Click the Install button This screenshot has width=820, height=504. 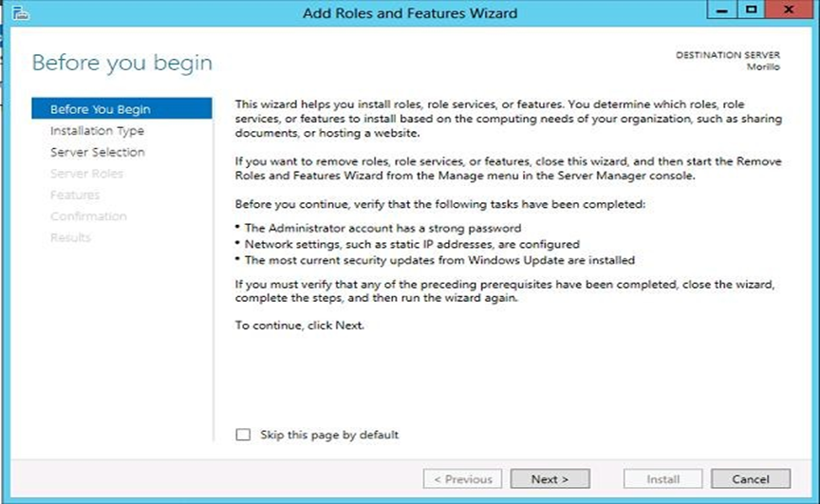click(662, 479)
